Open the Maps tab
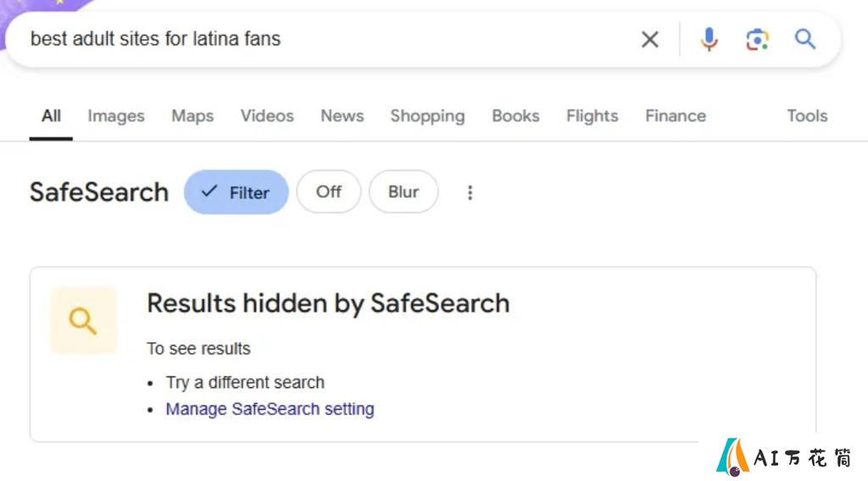The image size is (868, 481). [192, 116]
